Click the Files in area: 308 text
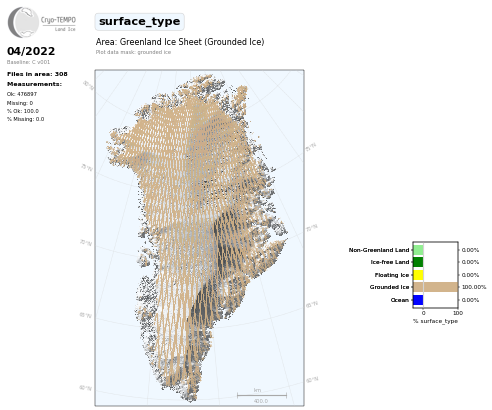 [37, 74]
